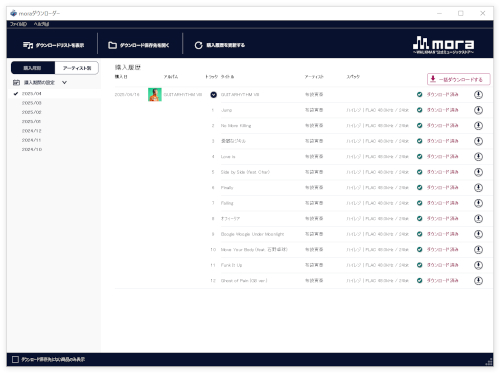Select the 2025/03 purchase month
Viewport: 500px width, 373px height.
(x=32, y=103)
